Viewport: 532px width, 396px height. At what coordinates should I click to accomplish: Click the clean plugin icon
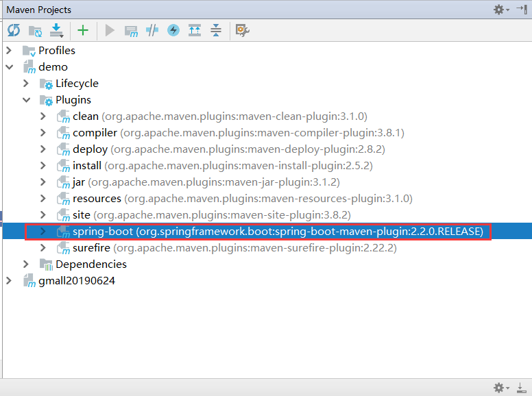(63, 116)
